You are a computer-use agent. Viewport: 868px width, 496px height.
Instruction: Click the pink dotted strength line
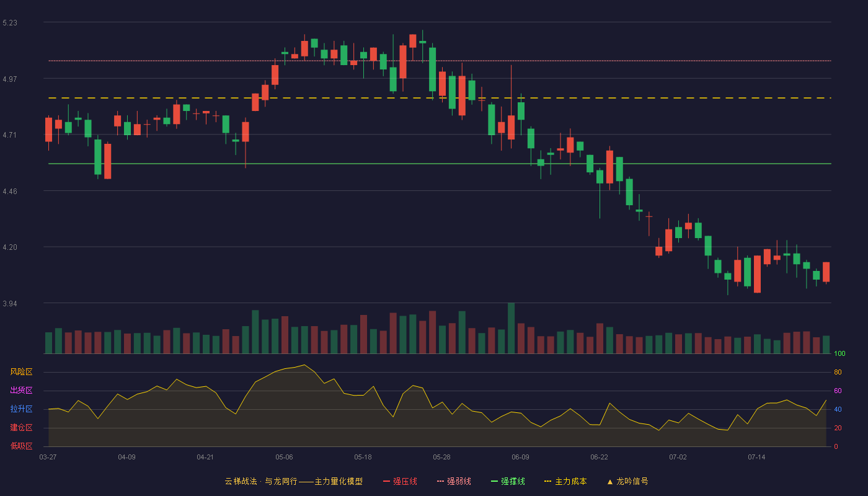click(x=440, y=61)
